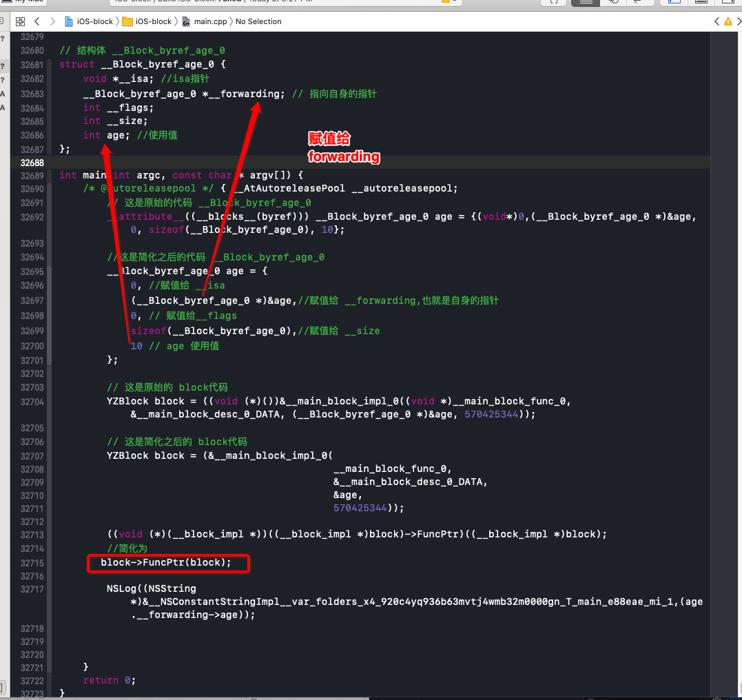Image resolution: width=742 pixels, height=700 pixels.
Task: Click the main.cpp file icon in jump bar
Action: (187, 21)
